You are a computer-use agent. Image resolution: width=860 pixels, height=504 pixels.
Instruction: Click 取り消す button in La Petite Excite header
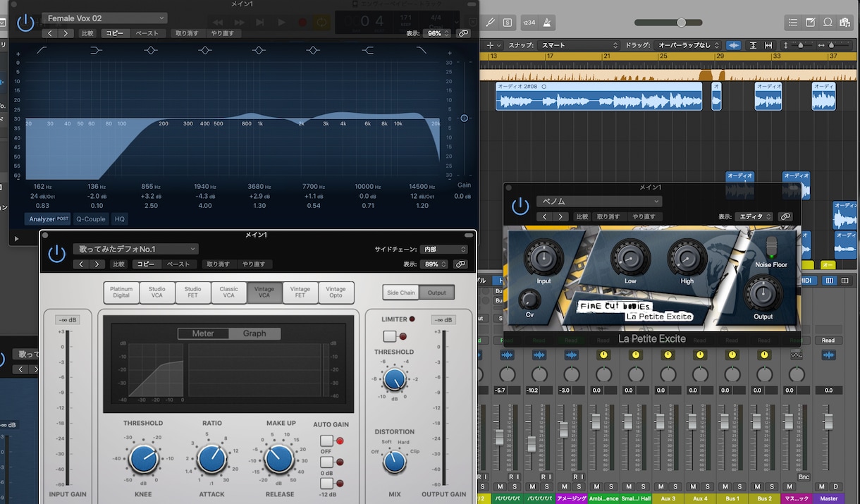608,217
